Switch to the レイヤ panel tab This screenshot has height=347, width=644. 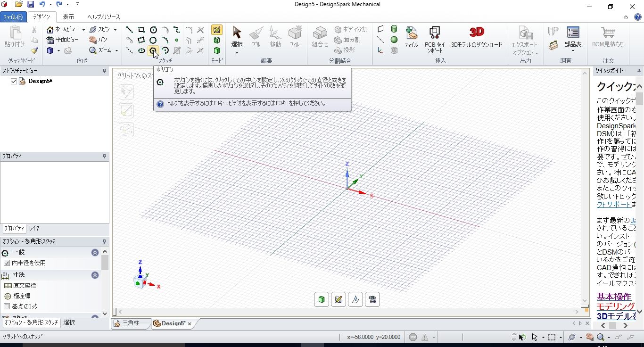pyautogui.click(x=34, y=228)
